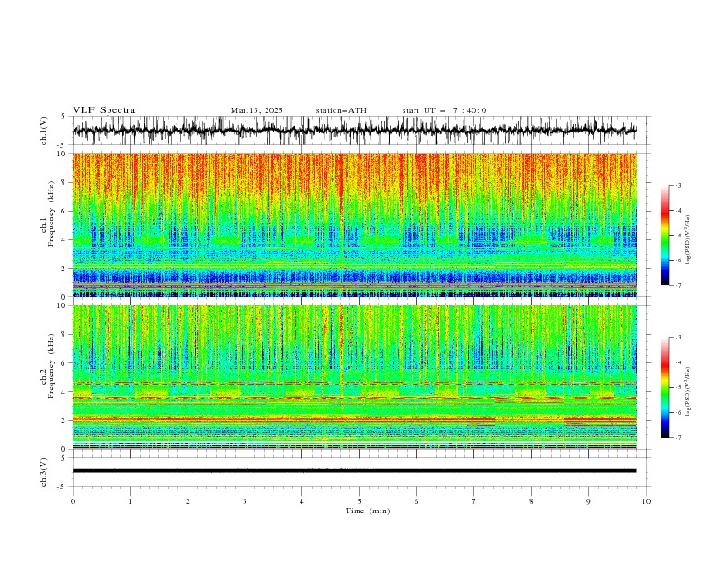This screenshot has width=728, height=563.
Task: Click the ch.2 Frequency (kHz) axis label
Action: click(48, 366)
